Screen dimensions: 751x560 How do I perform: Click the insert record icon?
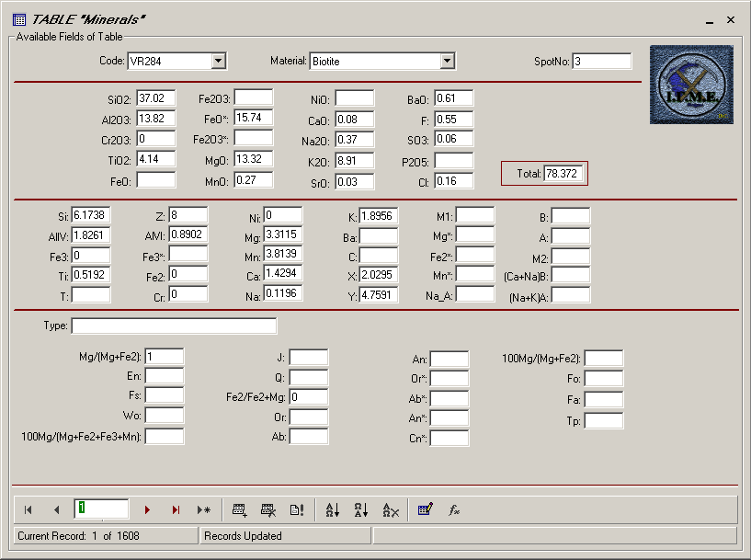240,509
